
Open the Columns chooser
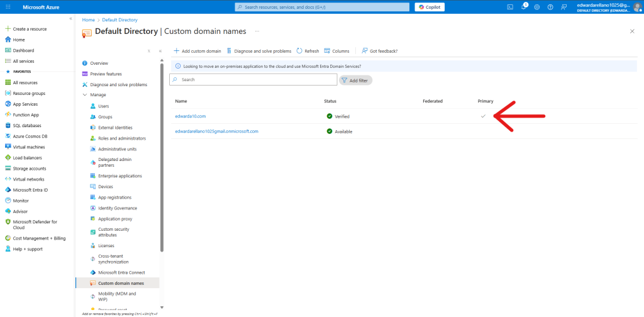(x=337, y=51)
